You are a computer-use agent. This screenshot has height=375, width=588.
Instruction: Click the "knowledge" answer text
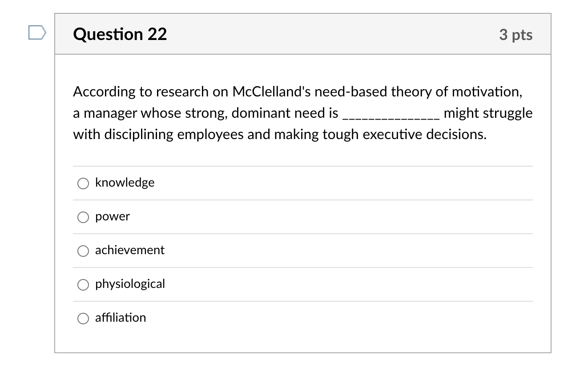pyautogui.click(x=125, y=183)
